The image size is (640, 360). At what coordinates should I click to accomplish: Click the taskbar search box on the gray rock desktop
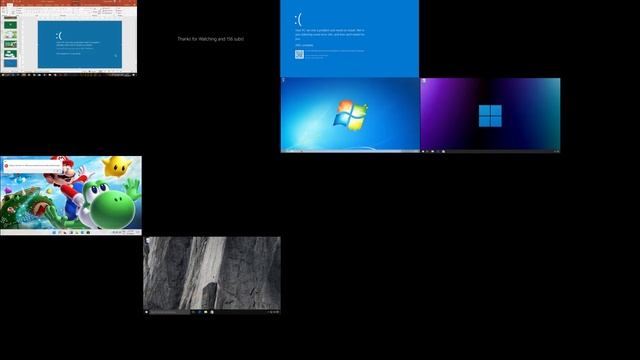(170, 312)
